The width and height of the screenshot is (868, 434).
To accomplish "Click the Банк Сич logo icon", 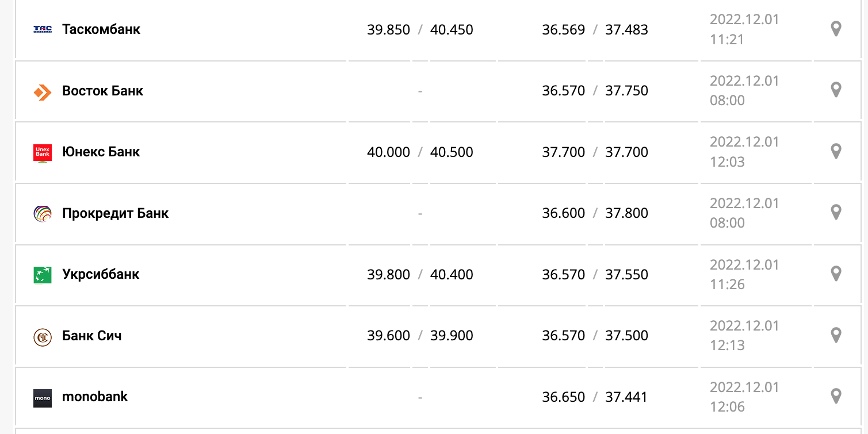I will [43, 336].
